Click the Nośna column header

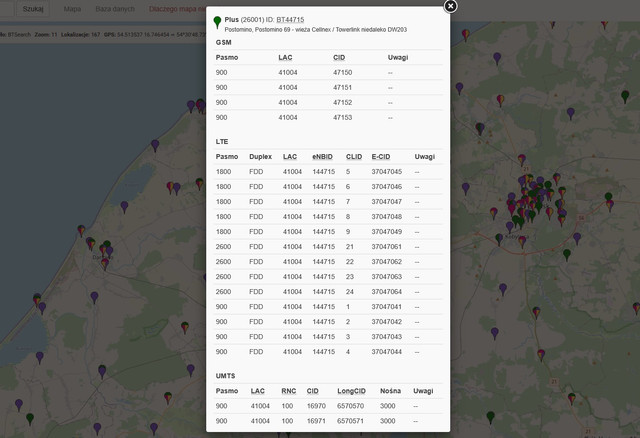pyautogui.click(x=390, y=391)
